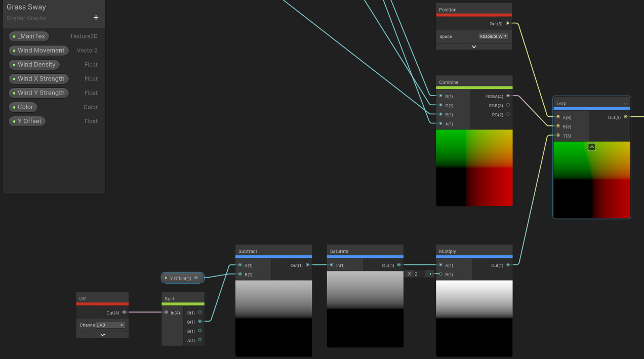The height and width of the screenshot is (359, 644).
Task: Click the Grass Sway blackboard title
Action: (x=26, y=7)
